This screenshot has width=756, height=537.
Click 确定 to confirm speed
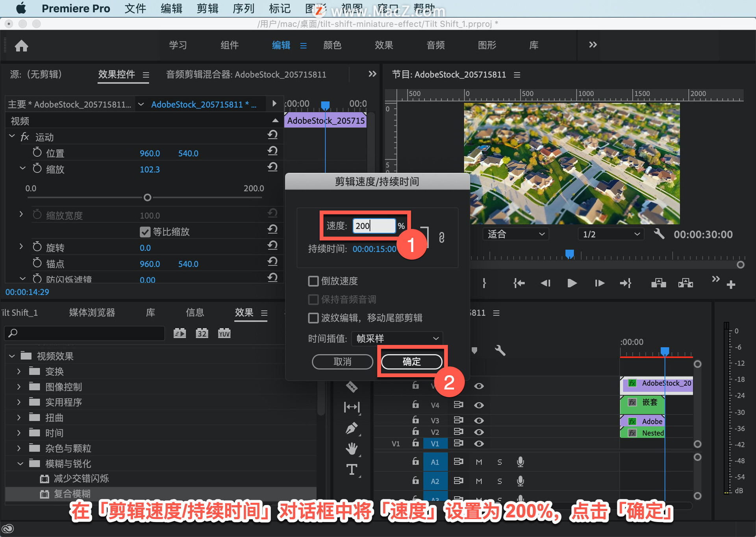click(x=411, y=361)
